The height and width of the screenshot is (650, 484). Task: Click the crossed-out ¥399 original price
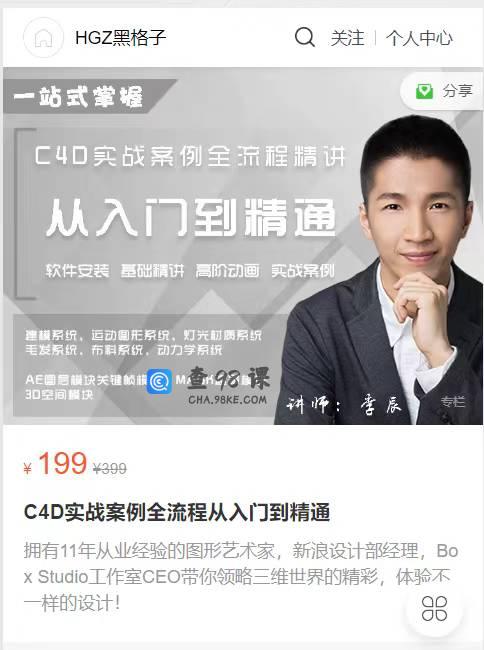tap(110, 469)
